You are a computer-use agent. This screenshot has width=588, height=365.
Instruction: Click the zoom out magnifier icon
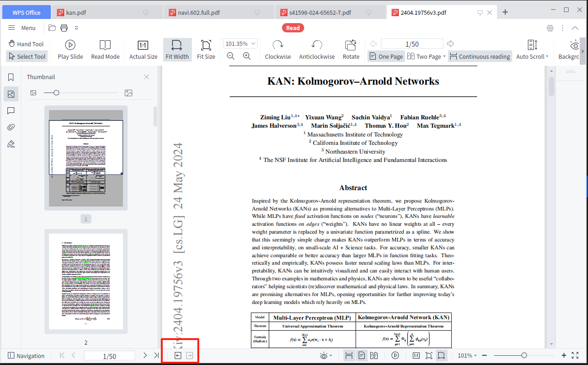point(231,56)
